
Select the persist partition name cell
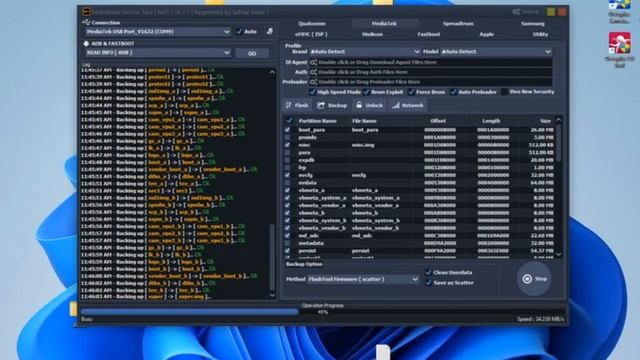(307, 251)
